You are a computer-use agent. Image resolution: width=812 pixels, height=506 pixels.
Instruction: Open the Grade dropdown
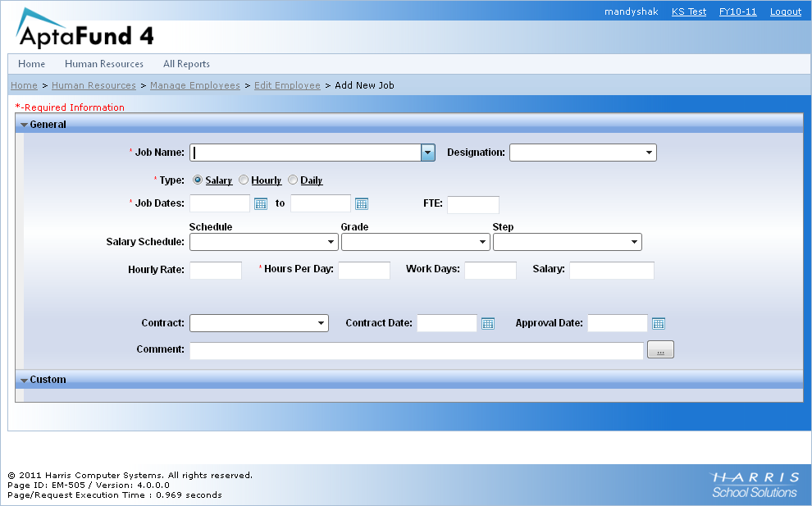(x=415, y=242)
